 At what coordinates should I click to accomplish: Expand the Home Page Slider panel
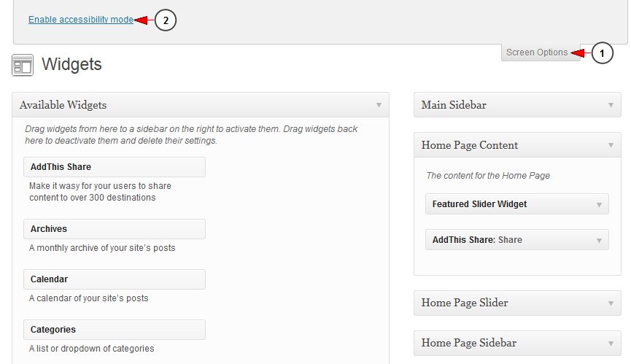[611, 303]
